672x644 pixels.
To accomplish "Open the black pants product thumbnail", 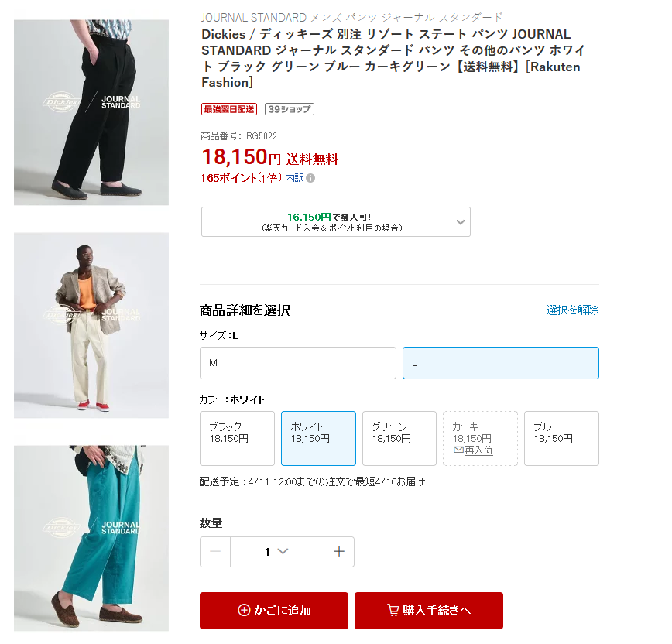I will 91,112.
